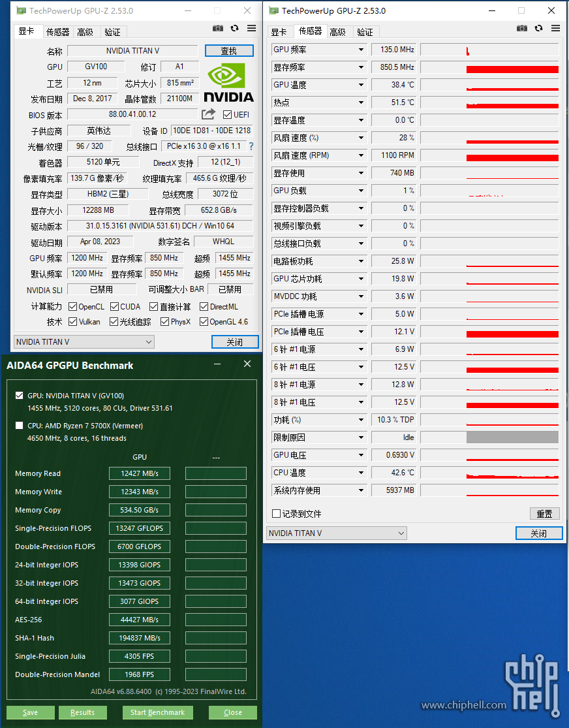
Task: Toggle the 光线追踪 checkbox
Action: [114, 322]
